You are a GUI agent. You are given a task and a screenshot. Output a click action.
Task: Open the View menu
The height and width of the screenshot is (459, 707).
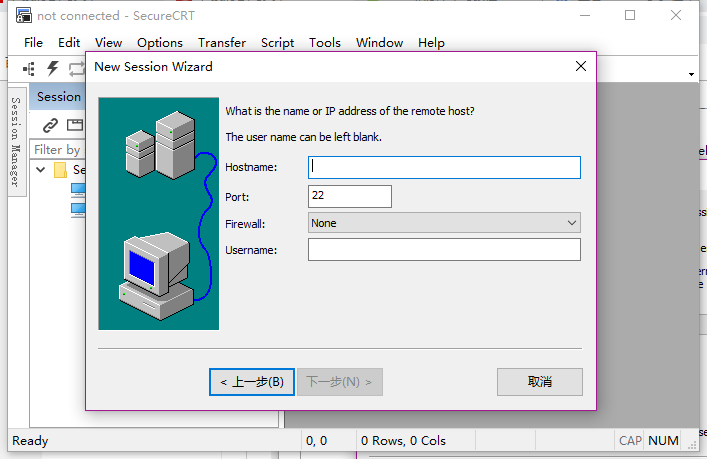pos(108,43)
